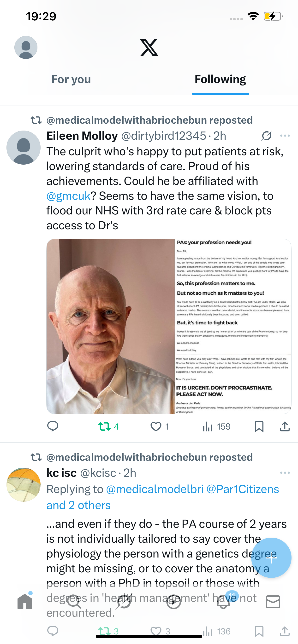Open the Search tab in bottom bar
The width and height of the screenshot is (298, 644).
coord(74,602)
